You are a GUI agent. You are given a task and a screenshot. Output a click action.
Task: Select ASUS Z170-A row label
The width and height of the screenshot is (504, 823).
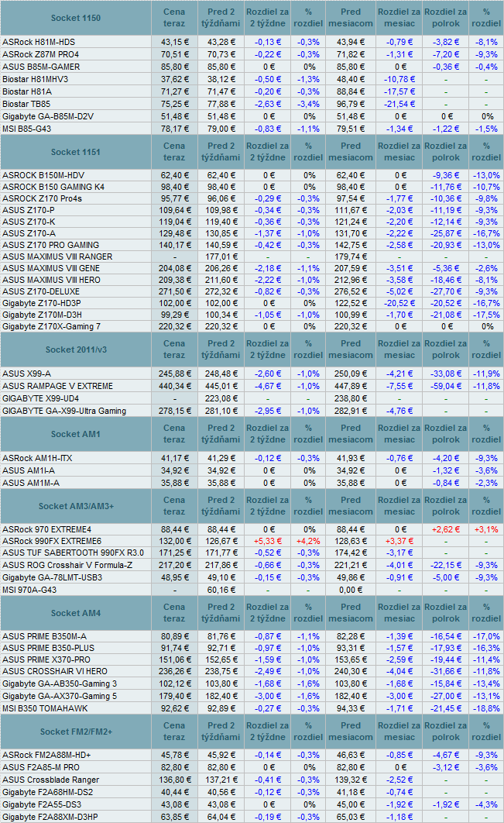[29, 233]
